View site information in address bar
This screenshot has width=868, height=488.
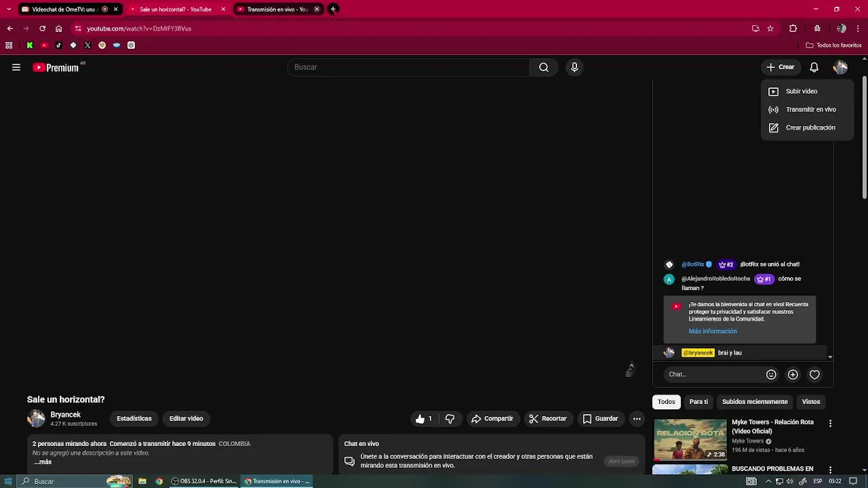78,28
